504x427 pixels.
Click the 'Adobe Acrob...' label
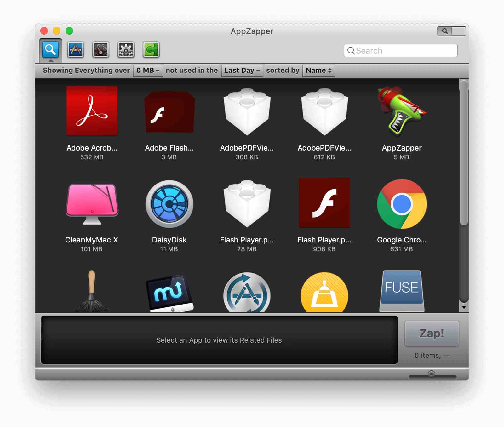pos(92,148)
